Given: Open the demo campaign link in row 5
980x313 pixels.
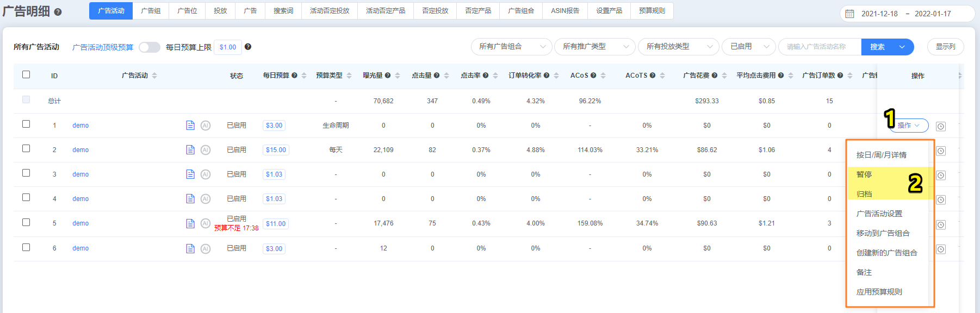Looking at the screenshot, I should click(80, 223).
